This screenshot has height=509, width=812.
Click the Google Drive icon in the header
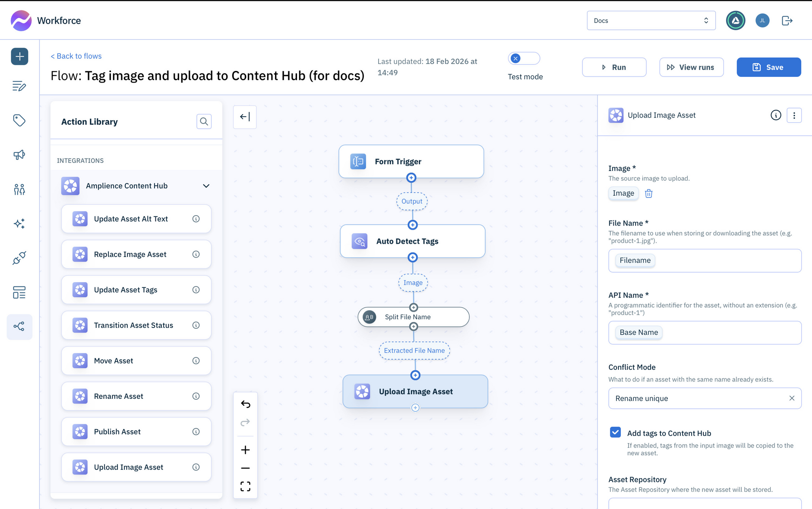[x=735, y=20]
